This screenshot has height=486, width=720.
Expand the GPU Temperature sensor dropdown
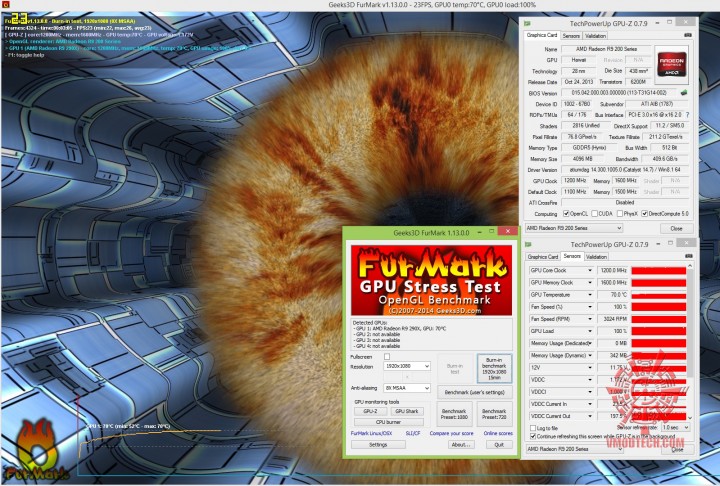[x=590, y=295]
